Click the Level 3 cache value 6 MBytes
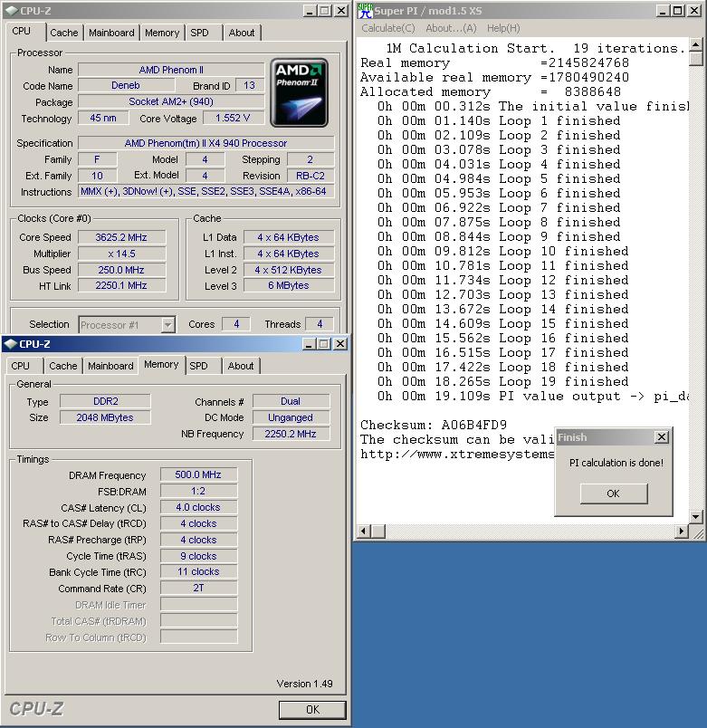The width and height of the screenshot is (707, 728). coord(289,285)
